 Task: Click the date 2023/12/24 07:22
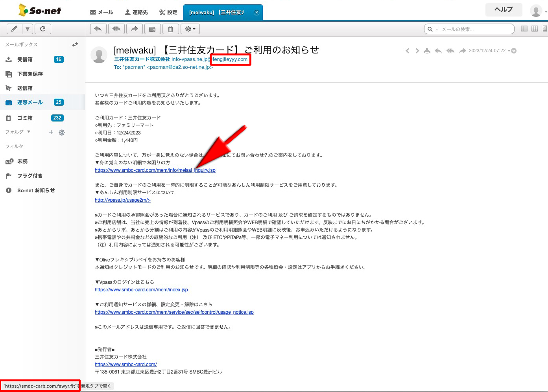click(487, 51)
